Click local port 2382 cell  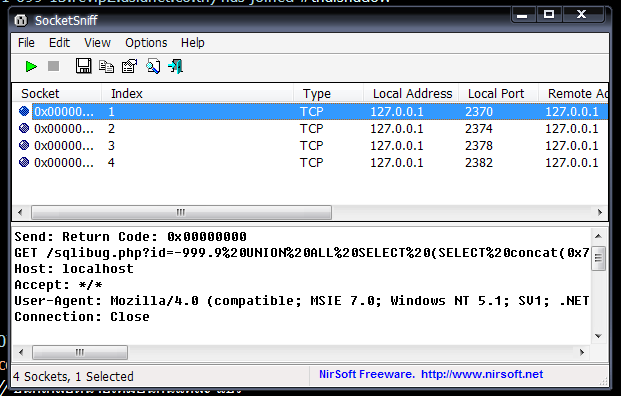(x=479, y=163)
